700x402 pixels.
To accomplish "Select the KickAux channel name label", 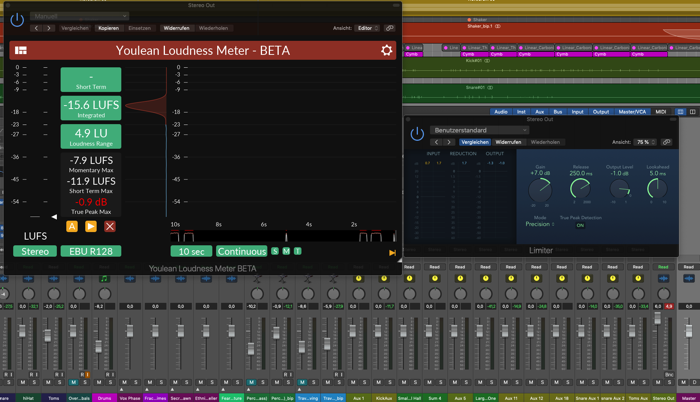I will tap(383, 398).
